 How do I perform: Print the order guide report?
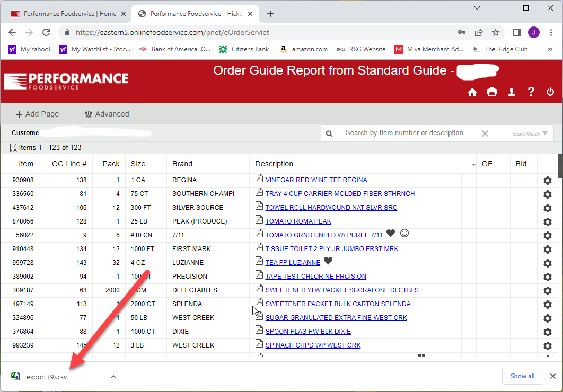[492, 92]
